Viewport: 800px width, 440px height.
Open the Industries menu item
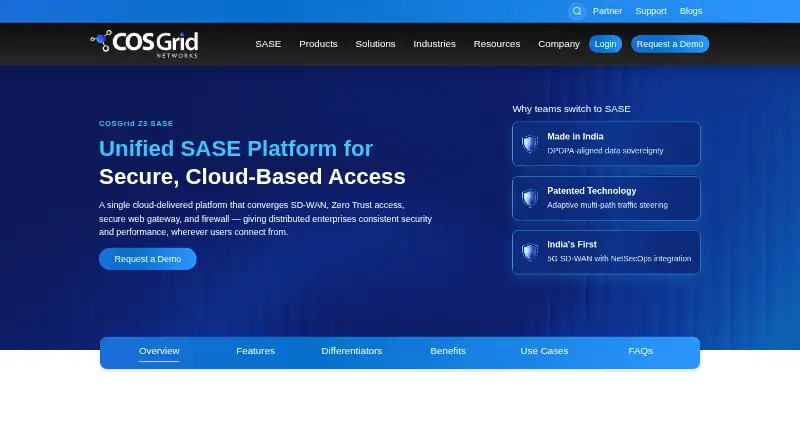tap(434, 44)
